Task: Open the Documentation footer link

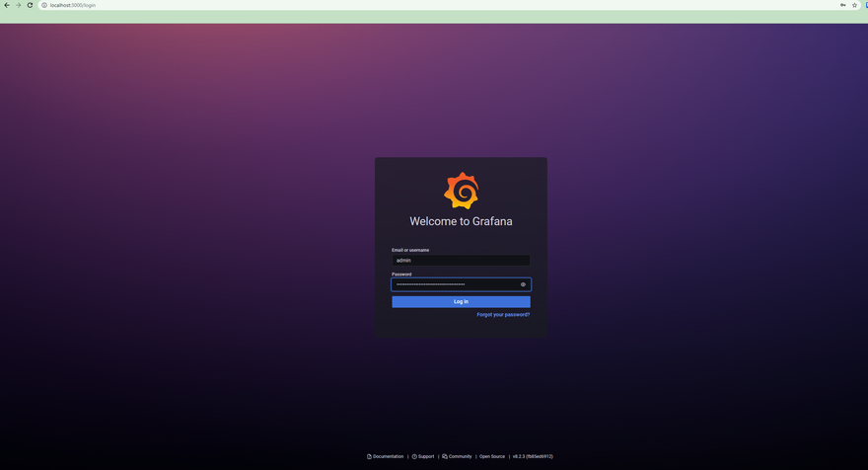Action: pos(386,457)
